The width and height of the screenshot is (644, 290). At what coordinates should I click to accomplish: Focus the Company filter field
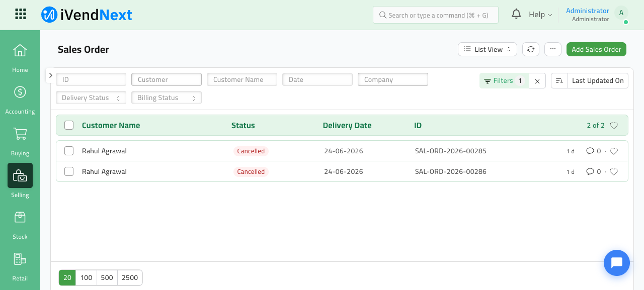(393, 79)
